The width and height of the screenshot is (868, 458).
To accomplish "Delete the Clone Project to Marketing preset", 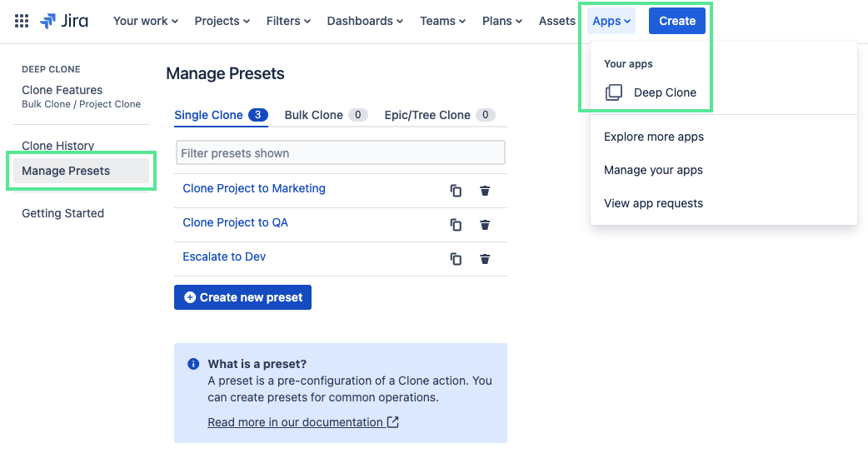I will (x=485, y=191).
